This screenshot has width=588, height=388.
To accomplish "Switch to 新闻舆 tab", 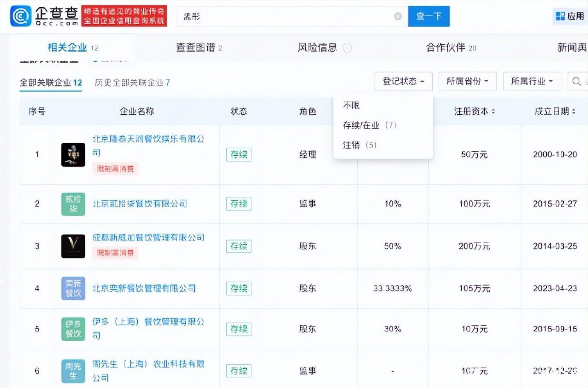I will point(572,47).
